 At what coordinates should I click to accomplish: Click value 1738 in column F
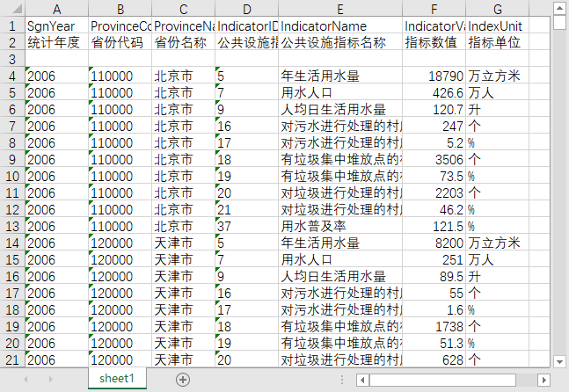(434, 326)
